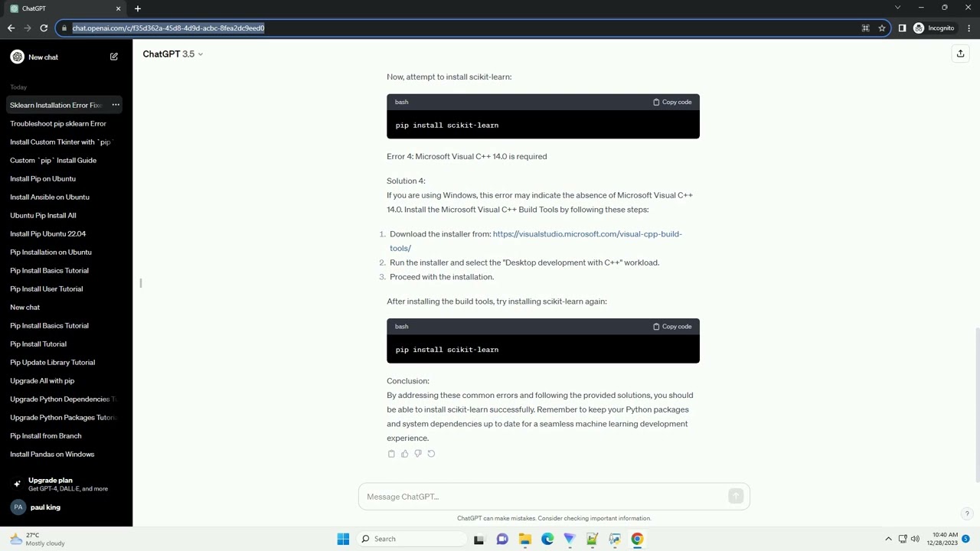980x551 pixels.
Task: Click the Incognito profile indicator
Action: (x=933, y=28)
